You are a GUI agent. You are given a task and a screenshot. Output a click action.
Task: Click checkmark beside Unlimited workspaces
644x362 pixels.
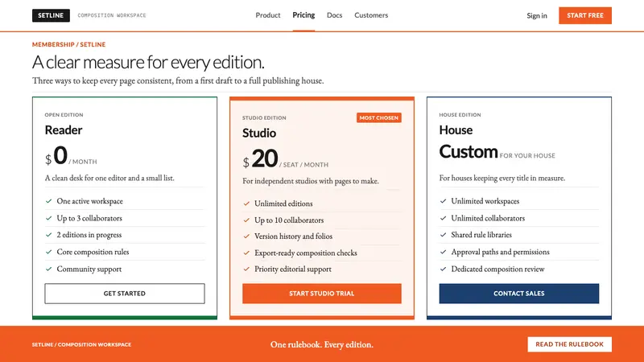[443, 201]
